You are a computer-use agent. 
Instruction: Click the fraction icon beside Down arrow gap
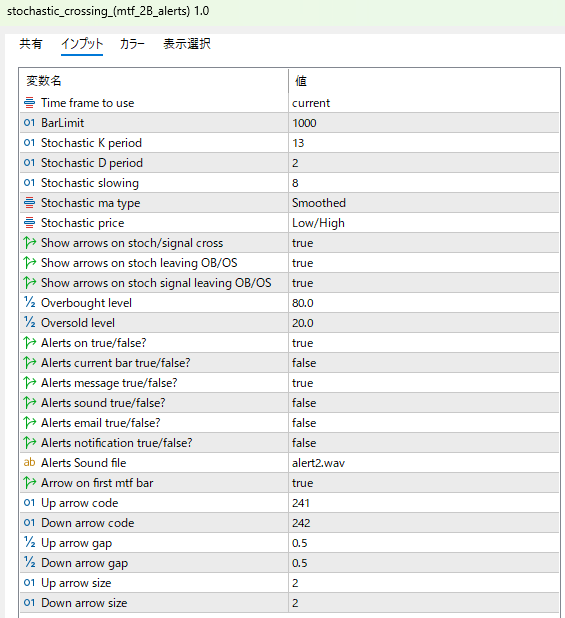coord(30,562)
